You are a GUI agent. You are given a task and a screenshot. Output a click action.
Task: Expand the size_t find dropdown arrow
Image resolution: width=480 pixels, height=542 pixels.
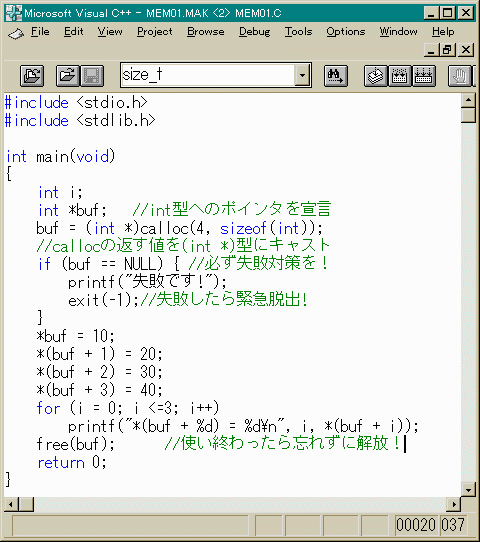point(302,75)
